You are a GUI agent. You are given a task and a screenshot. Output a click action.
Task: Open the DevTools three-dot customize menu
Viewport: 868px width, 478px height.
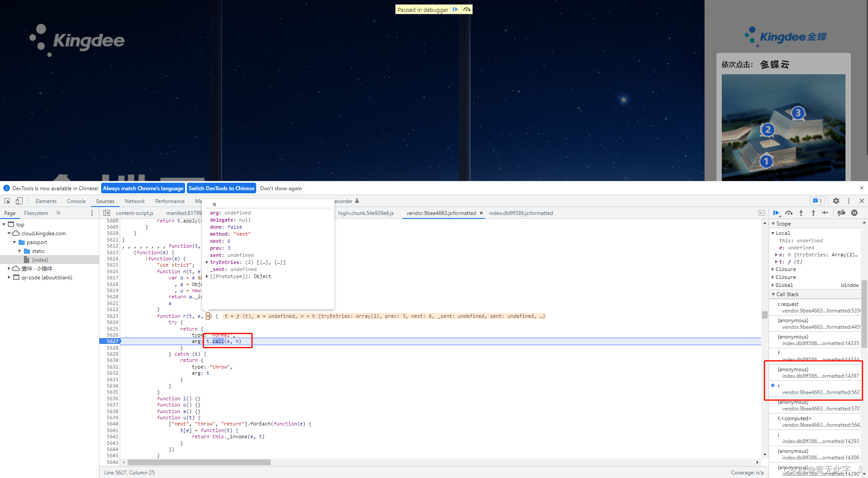coord(849,201)
